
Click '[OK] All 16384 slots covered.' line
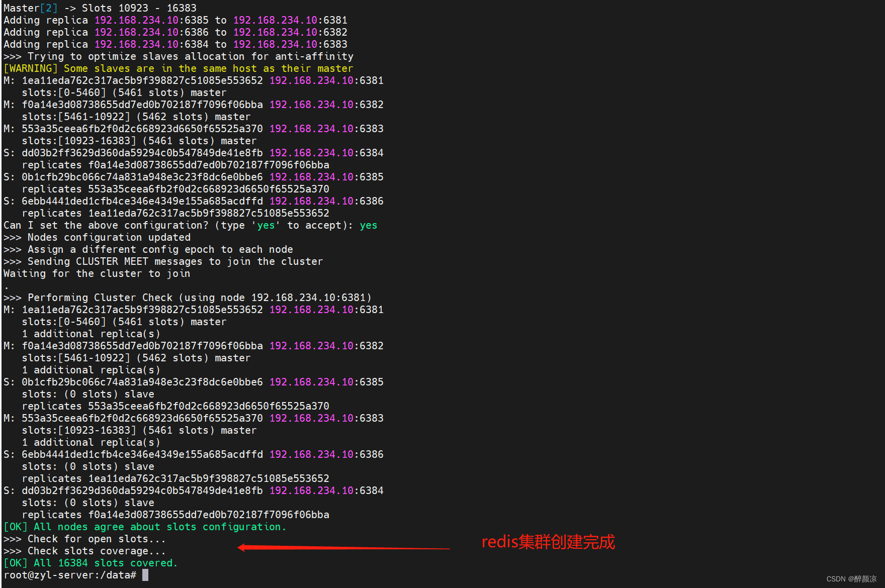coord(91,563)
